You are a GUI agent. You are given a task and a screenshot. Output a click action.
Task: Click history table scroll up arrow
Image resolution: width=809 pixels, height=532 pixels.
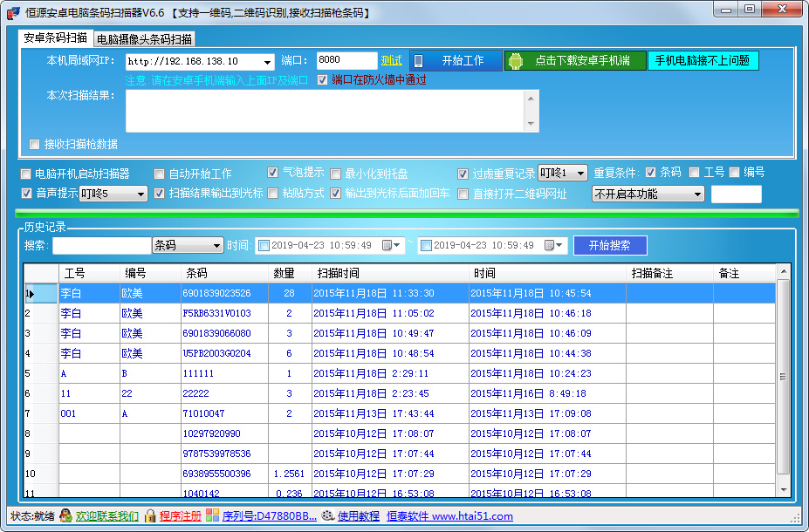(x=783, y=271)
